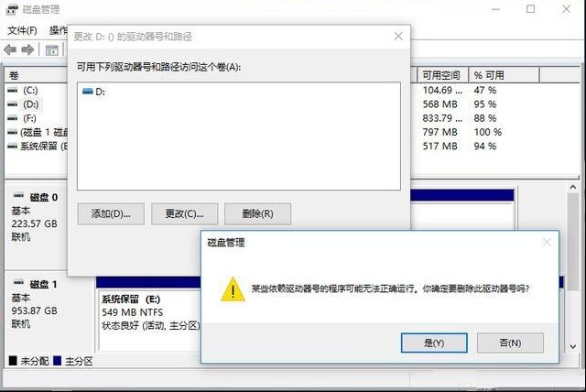The width and height of the screenshot is (586, 392).
Task: Select the (F:) volume row
Action: click(x=37, y=118)
